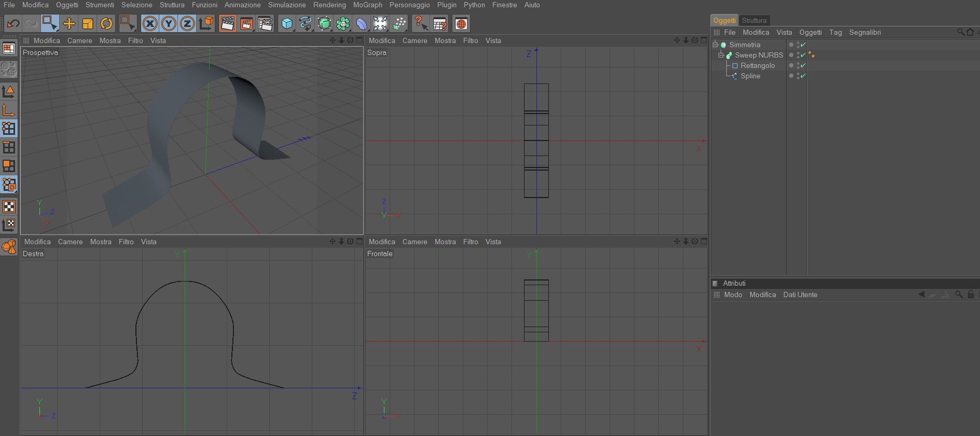The width and height of the screenshot is (980, 436).
Task: Click the orange primitives icon at sidebar bottom
Action: point(9,247)
